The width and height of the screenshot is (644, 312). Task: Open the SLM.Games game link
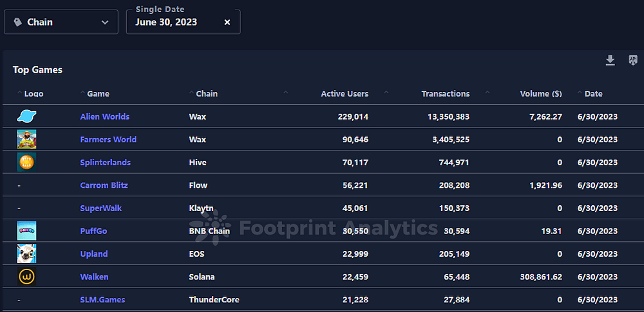pyautogui.click(x=102, y=300)
